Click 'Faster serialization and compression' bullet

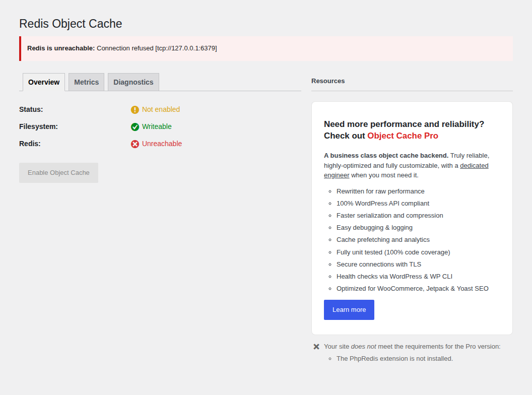click(390, 216)
